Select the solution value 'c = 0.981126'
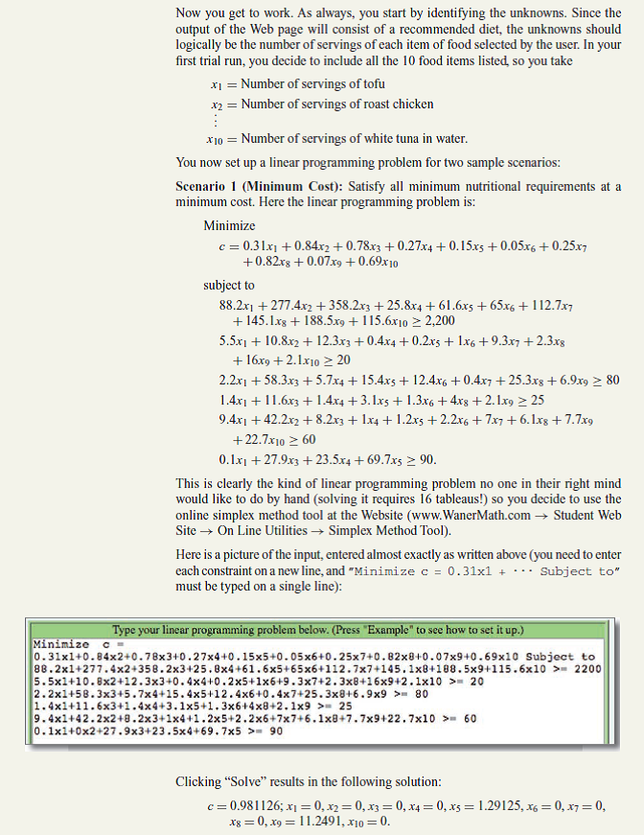The height and width of the screenshot is (835, 644). coord(244,806)
